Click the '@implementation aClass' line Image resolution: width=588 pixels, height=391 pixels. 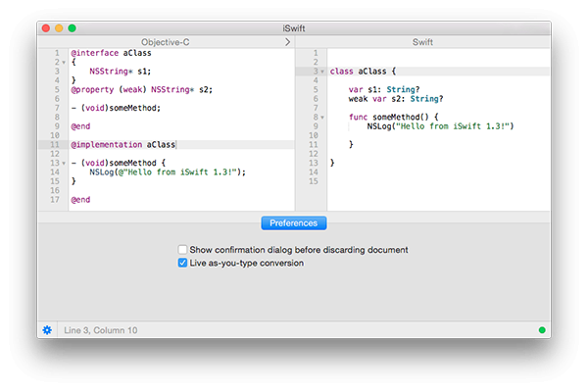pos(123,145)
